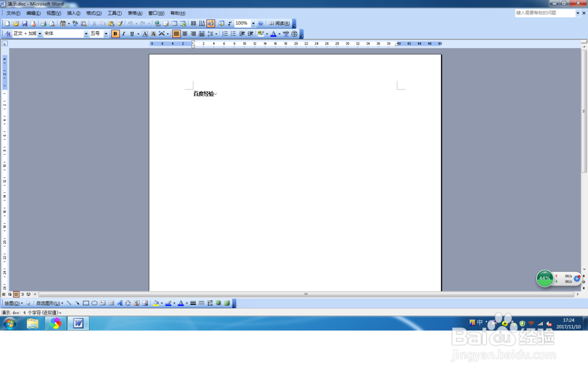
Task: Click the Insert Table icon
Action: point(175,24)
